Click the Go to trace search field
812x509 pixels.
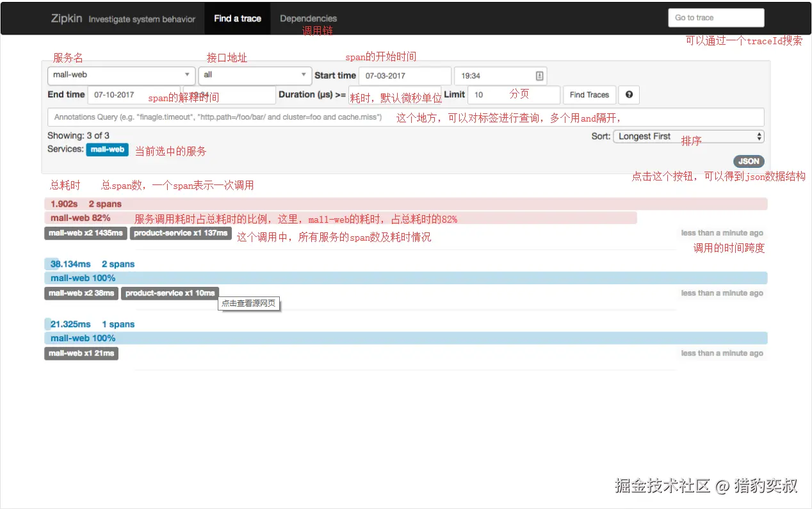pyautogui.click(x=715, y=18)
